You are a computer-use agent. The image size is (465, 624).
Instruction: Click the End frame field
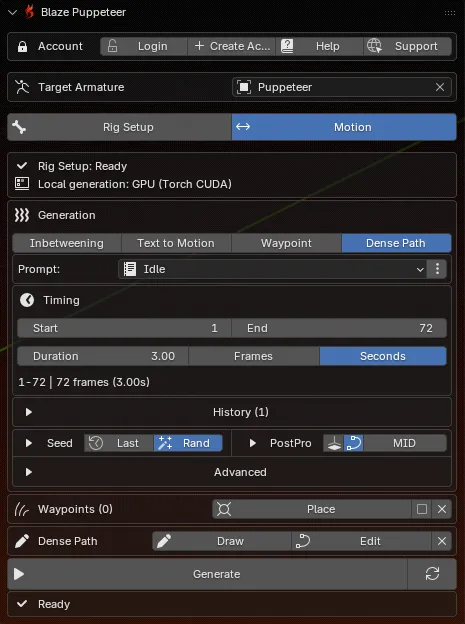pyautogui.click(x=339, y=328)
